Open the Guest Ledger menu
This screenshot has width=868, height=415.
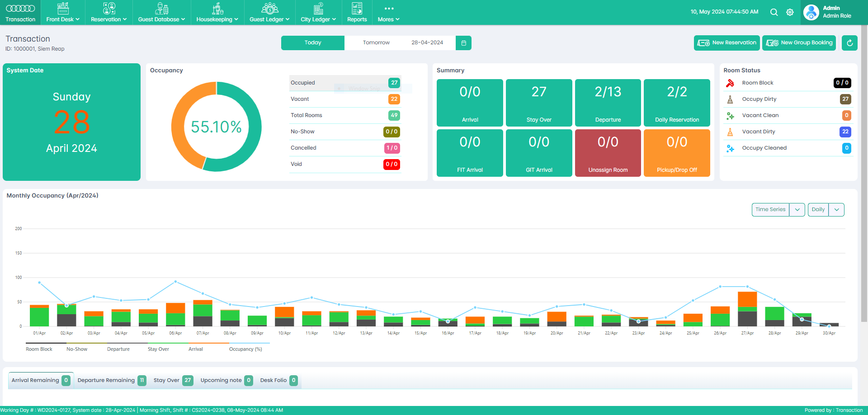coord(269,13)
